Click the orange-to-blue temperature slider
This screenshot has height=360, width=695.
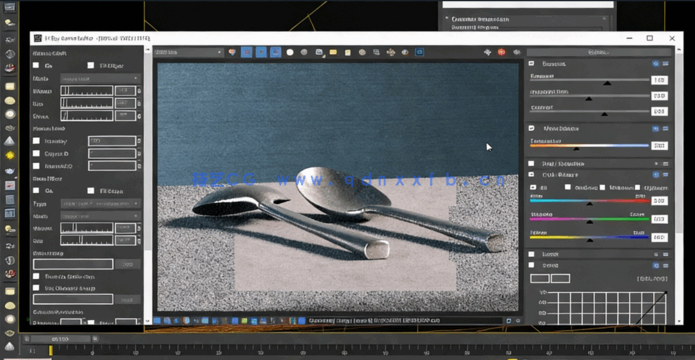click(590, 146)
